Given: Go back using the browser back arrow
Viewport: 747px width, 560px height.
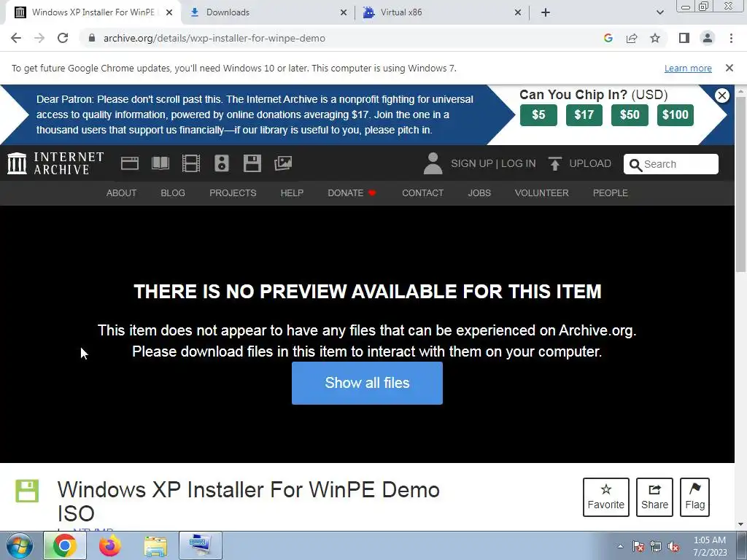Looking at the screenshot, I should coord(16,38).
